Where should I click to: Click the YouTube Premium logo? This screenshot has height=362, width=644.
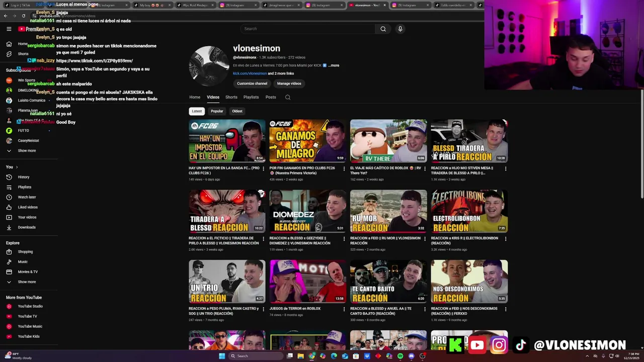(31, 29)
